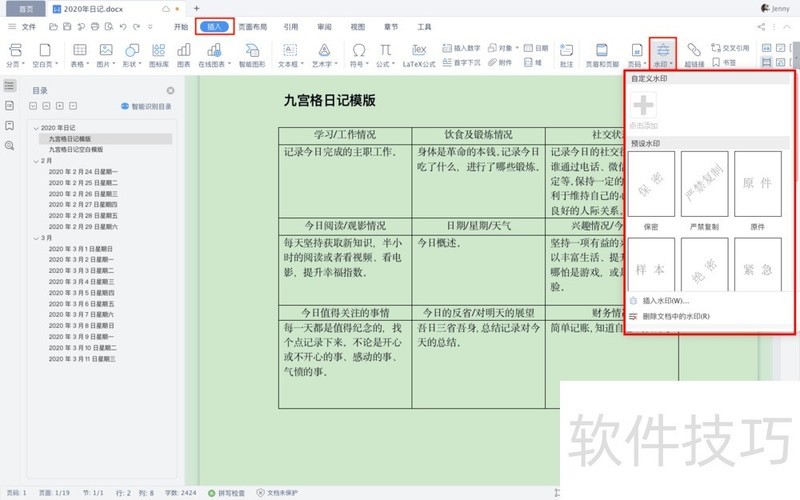Jump to 2020年2月24日星期一 outline entry
Image resolution: width=800 pixels, height=500 pixels.
click(x=83, y=172)
